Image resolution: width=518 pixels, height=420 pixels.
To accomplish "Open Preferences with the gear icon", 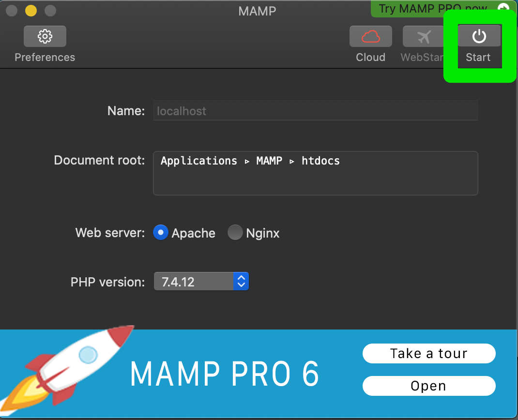I will tap(45, 36).
